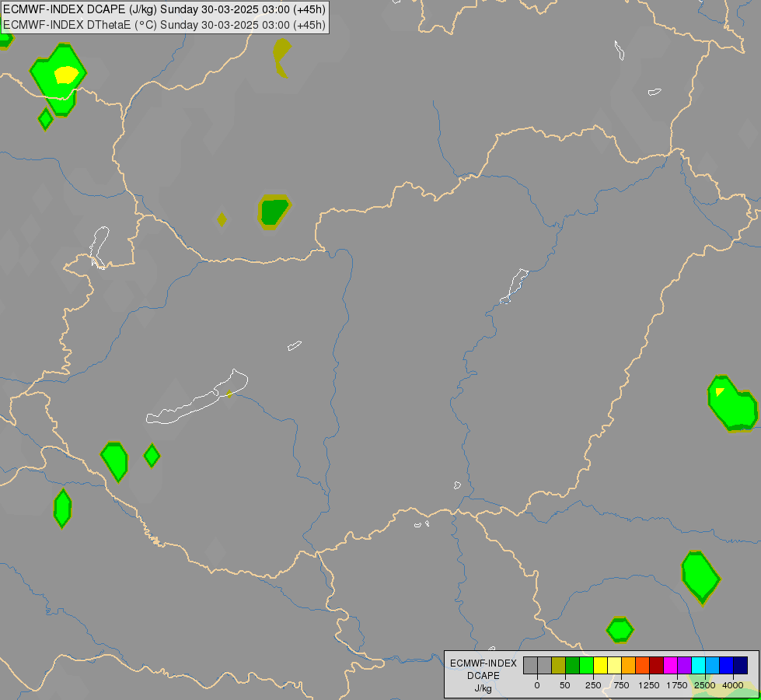Click the DCAPE (J/kg) title line
Viewport: 761px width, 700px height.
tap(164, 9)
